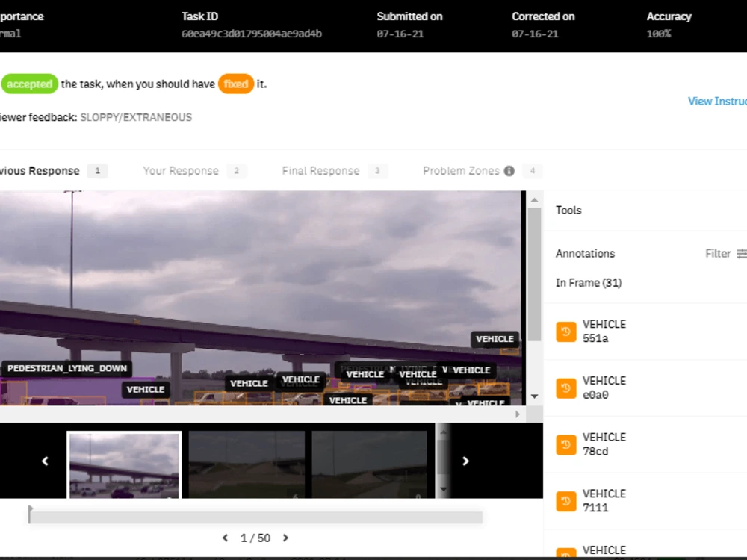Click the accepted status badge
This screenshot has width=747, height=560.
[30, 84]
